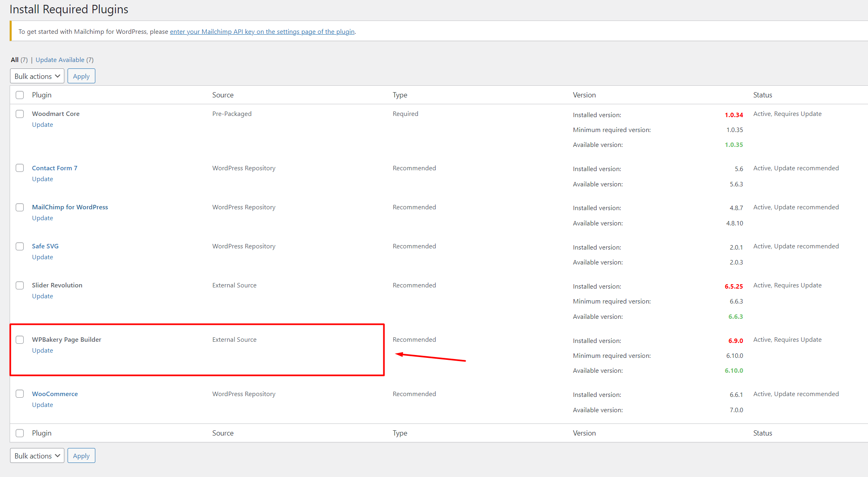Click the Required type cell
The width and height of the screenshot is (868, 477).
[405, 114]
